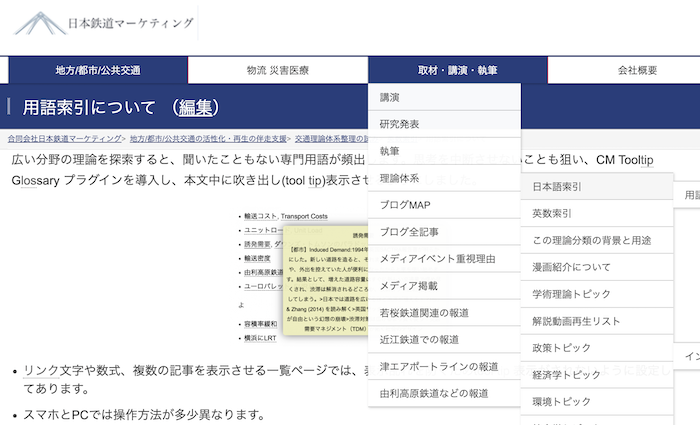
Task: Select 津エアポートラインの報道 menu entry
Action: [444, 367]
